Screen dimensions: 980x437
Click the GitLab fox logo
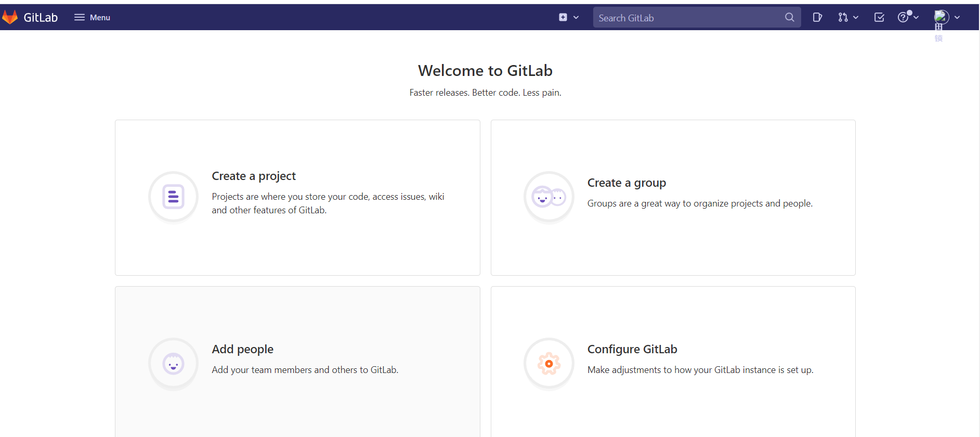10,17
